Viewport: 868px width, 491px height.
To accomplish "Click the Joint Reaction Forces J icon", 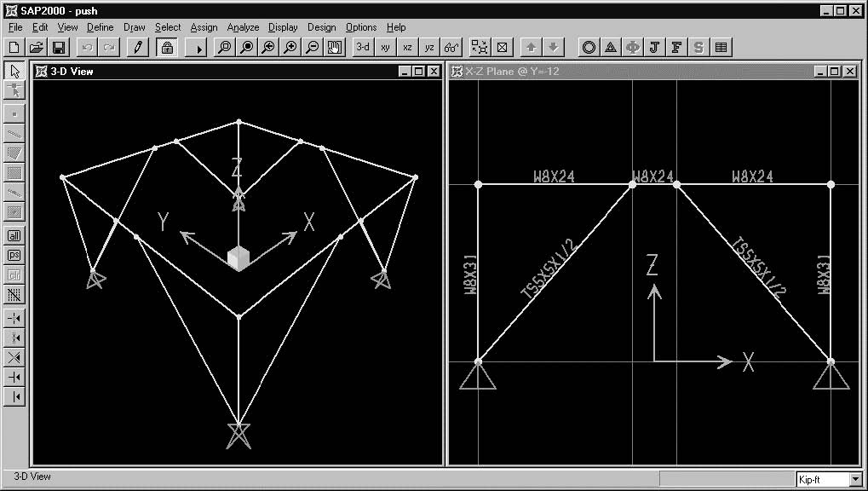I will point(654,48).
